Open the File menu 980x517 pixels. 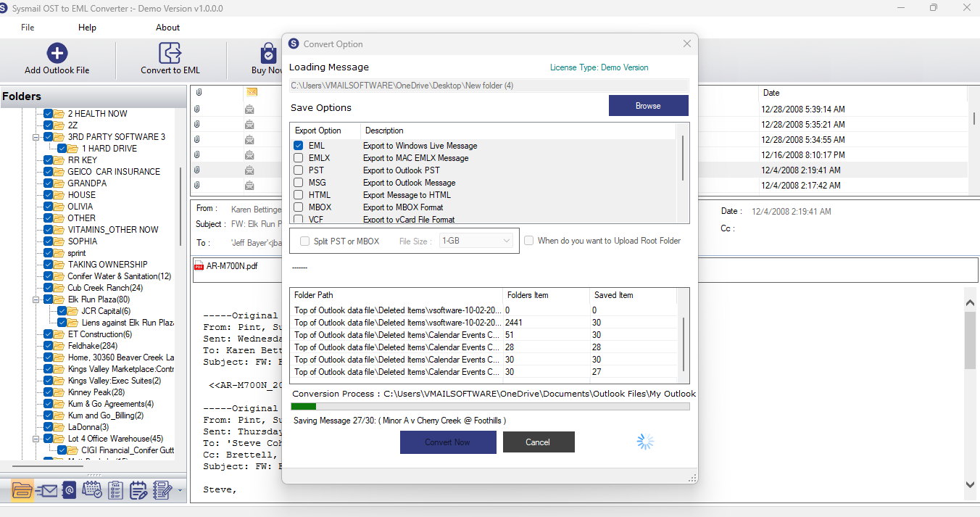28,28
